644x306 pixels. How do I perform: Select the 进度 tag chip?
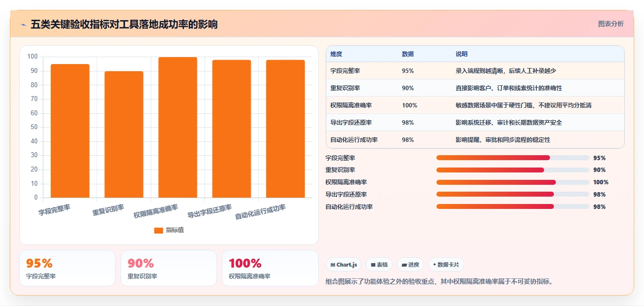click(x=410, y=265)
